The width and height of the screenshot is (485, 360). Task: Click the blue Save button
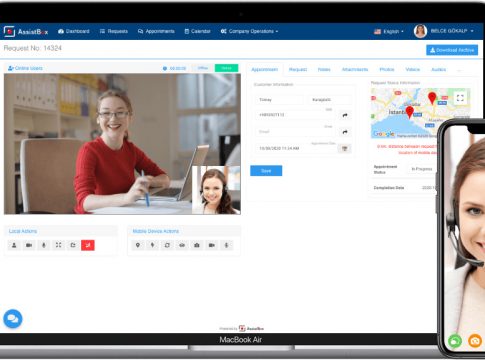tap(266, 171)
